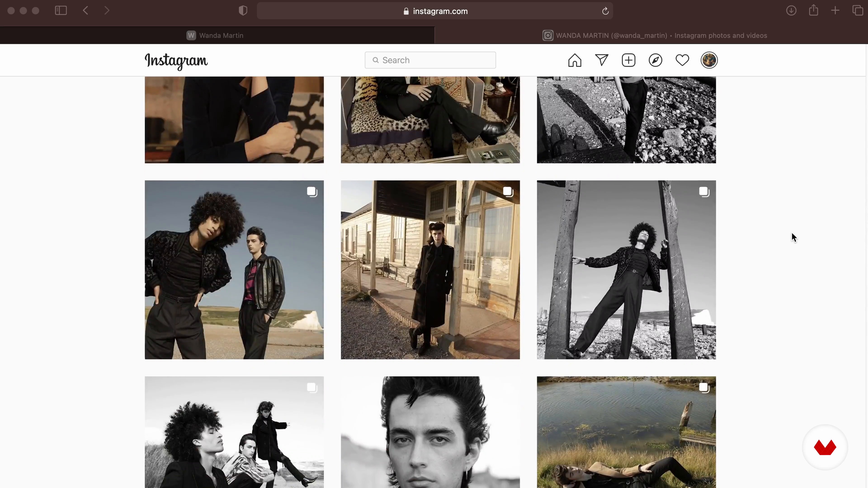Open Safari privacy report shield icon
The image size is (868, 488).
coord(243,11)
